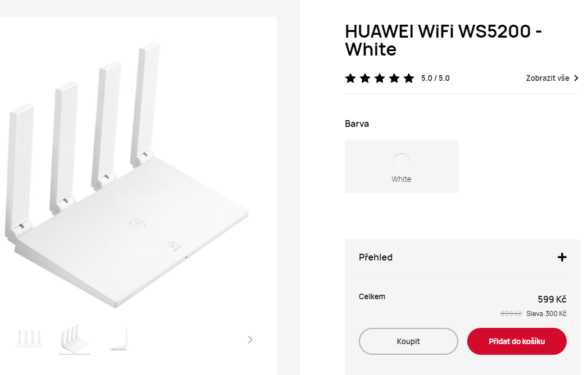Click the first rating star
Image resolution: width=588 pixels, height=375 pixels.
coord(350,78)
